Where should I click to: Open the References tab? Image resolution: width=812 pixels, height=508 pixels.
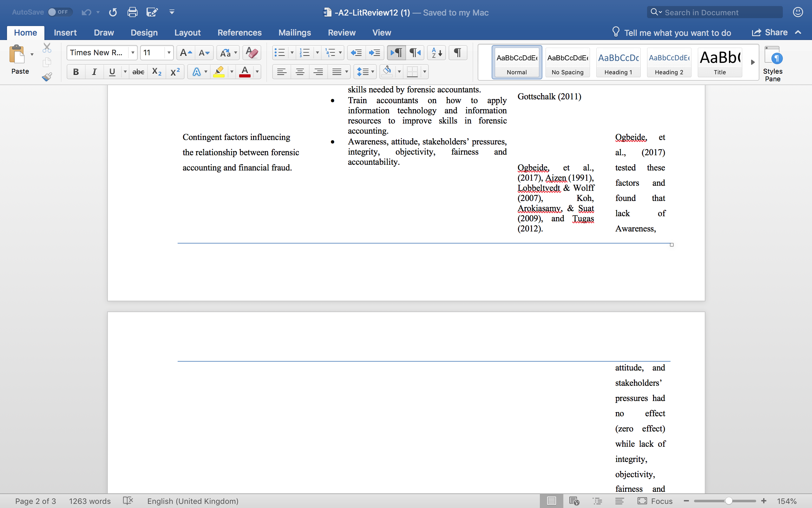239,33
